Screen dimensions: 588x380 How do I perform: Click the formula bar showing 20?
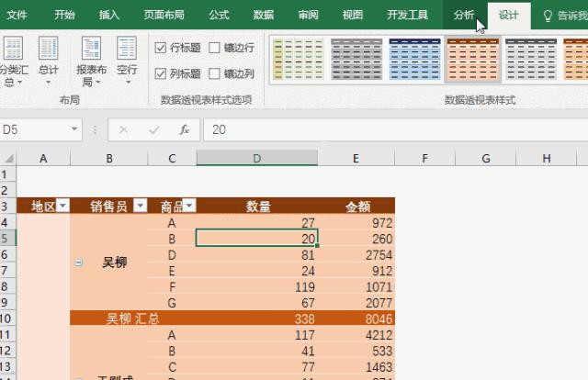396,129
